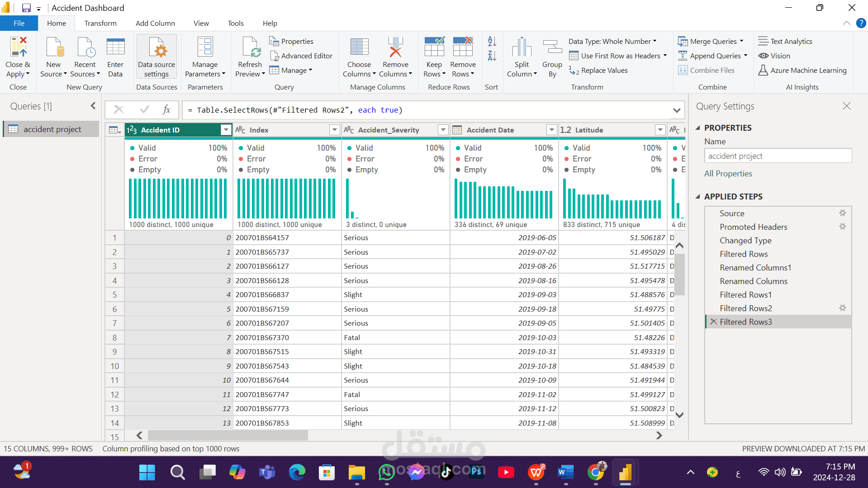Click Sort ascending icon
Viewport: 868px width, 488px height.
point(492,42)
